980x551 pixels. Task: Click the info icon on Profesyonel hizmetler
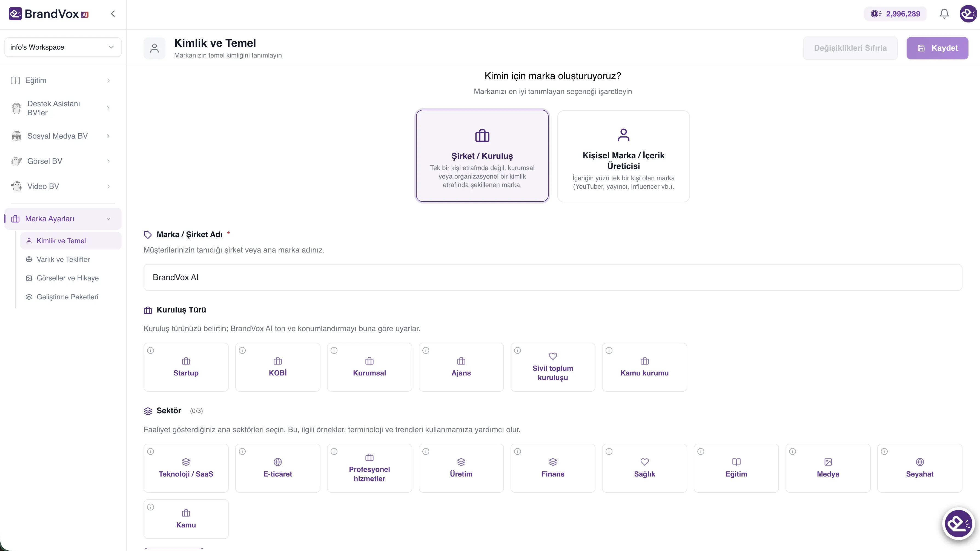334,451
